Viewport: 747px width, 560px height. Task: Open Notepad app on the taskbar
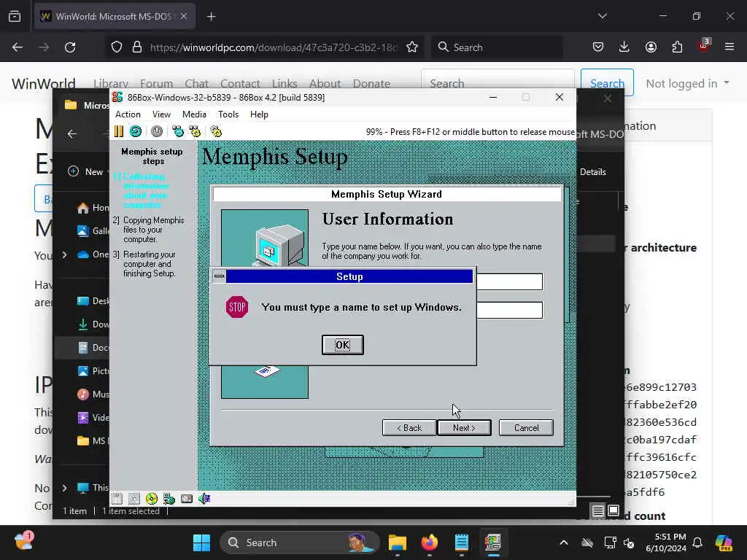[x=461, y=542]
